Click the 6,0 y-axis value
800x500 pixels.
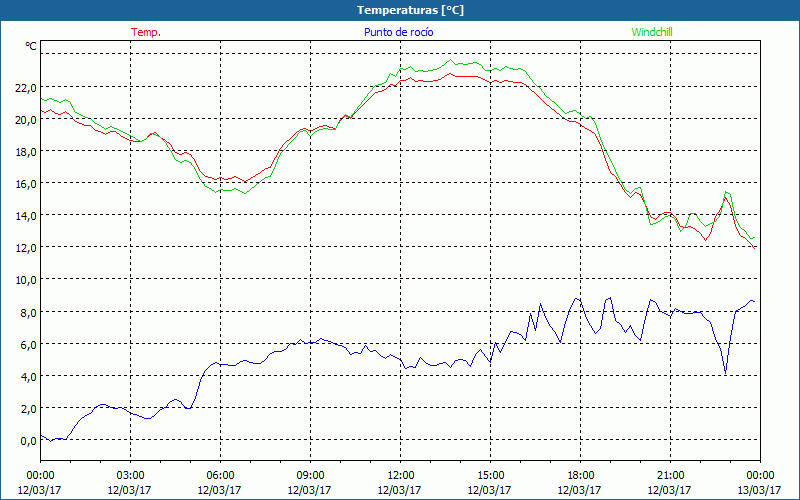click(31, 344)
